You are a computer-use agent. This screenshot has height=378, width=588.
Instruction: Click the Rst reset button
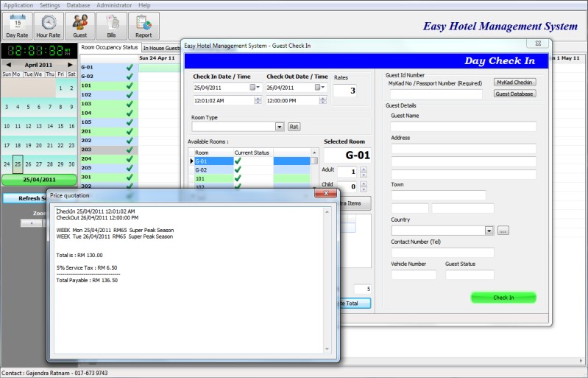click(x=294, y=127)
